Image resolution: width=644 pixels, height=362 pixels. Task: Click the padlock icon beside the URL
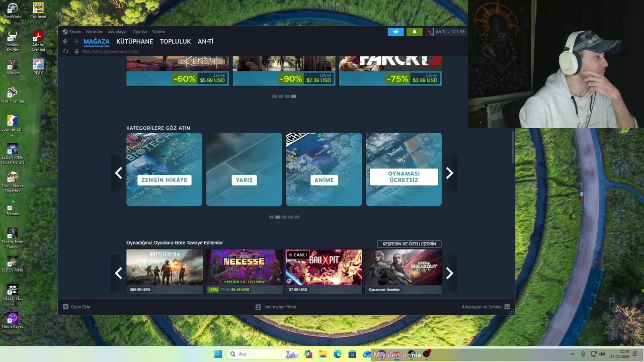(76, 51)
